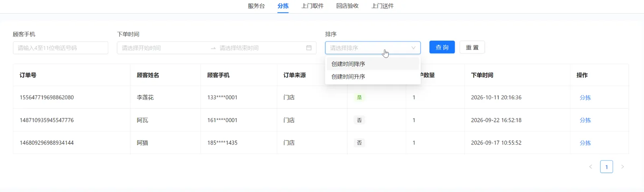Open the 上门送件 tab
This screenshot has width=644, height=192.
pyautogui.click(x=382, y=6)
